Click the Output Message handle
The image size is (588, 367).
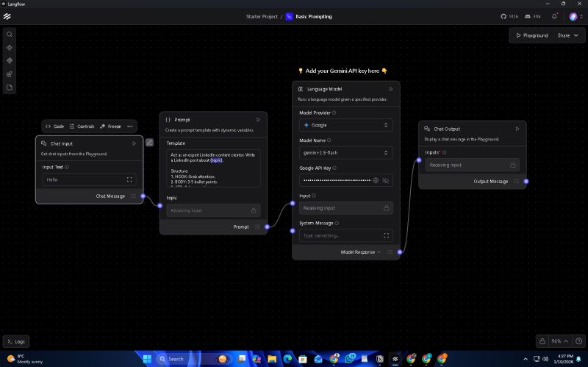526,181
